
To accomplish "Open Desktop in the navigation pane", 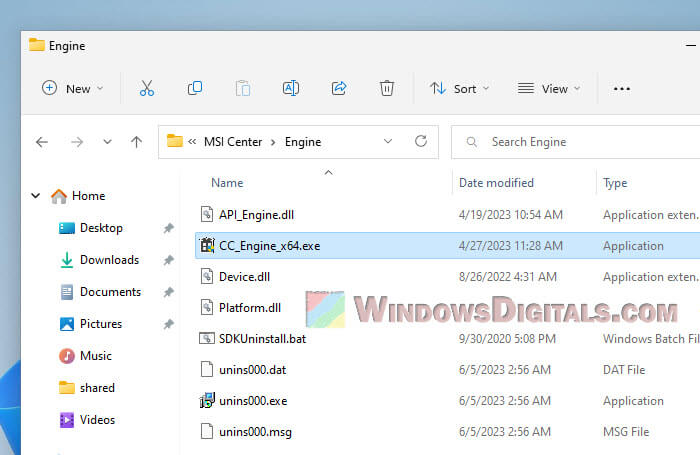I will point(101,228).
